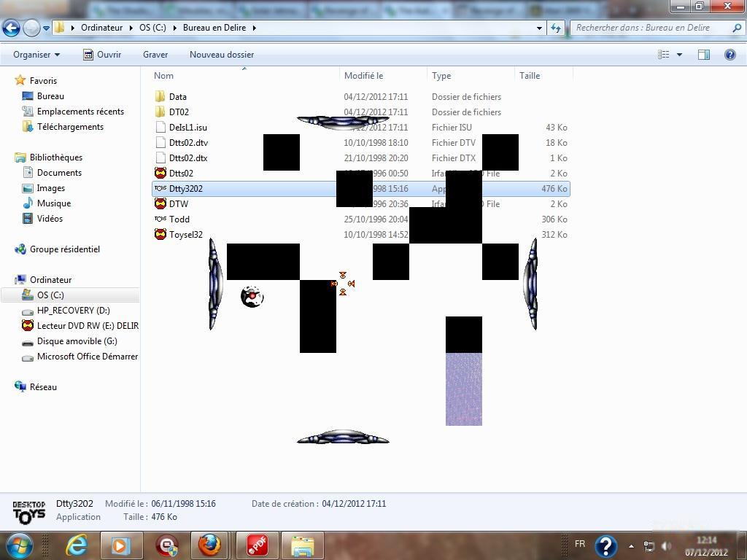
Task: Open the Documents library
Action: tap(59, 172)
